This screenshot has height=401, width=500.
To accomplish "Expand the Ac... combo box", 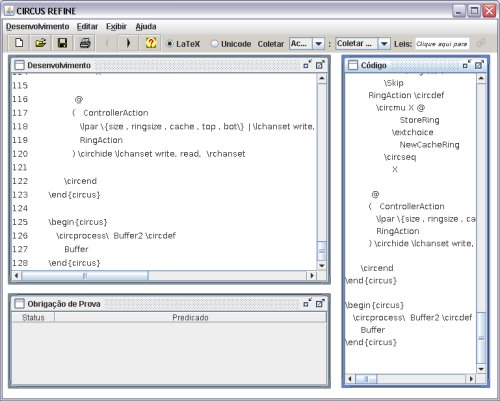I will [x=318, y=44].
